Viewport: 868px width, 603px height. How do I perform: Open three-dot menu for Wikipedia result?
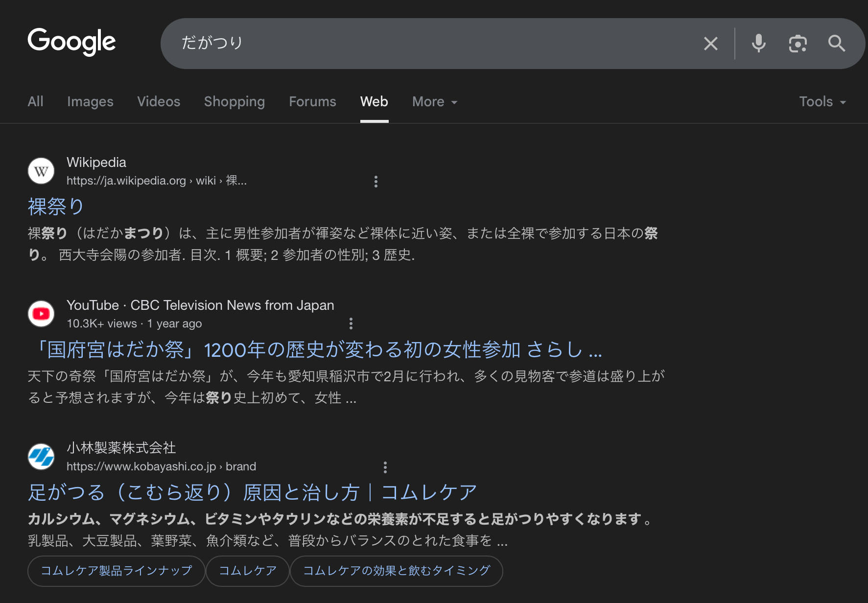[x=375, y=182]
